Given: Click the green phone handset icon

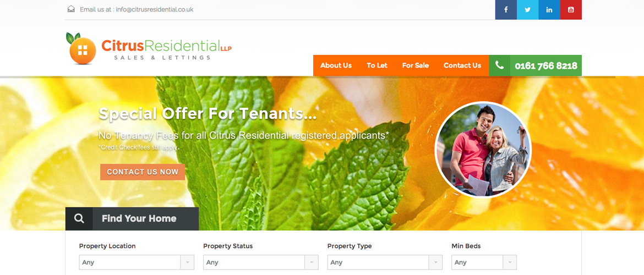Looking at the screenshot, I should click(499, 65).
